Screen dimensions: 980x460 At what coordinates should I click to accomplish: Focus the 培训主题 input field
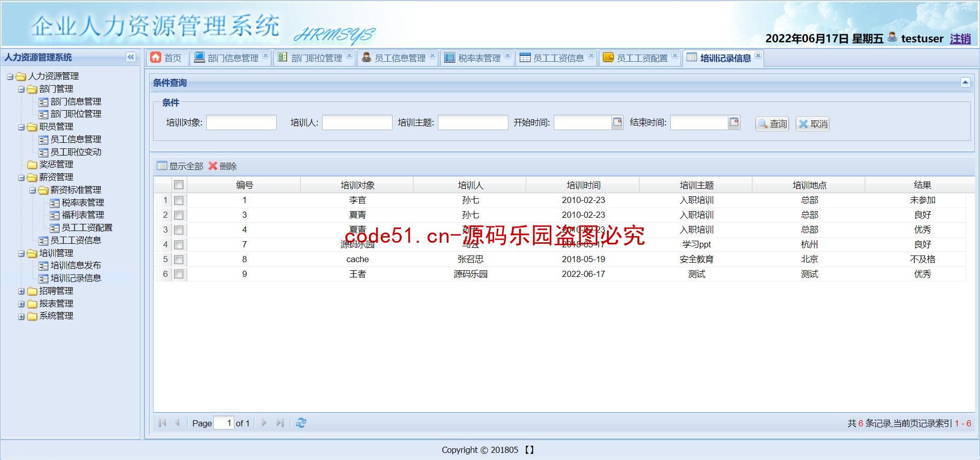473,122
